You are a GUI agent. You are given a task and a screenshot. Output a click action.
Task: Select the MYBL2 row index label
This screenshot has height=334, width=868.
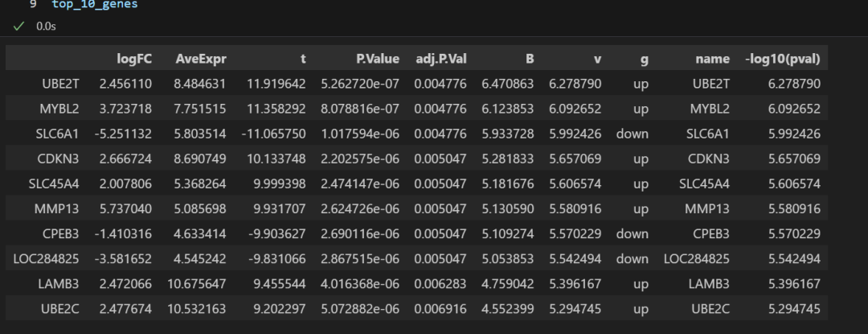pos(59,109)
